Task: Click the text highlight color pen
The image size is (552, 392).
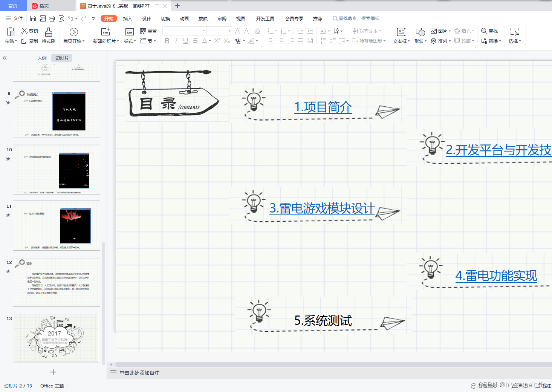Action: [251, 41]
